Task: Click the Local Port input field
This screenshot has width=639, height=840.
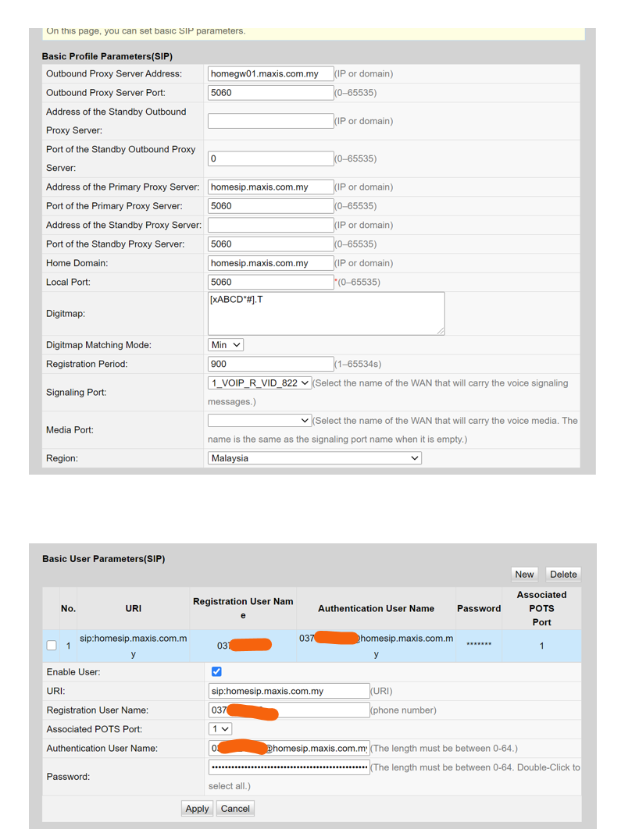Action: pyautogui.click(x=271, y=282)
